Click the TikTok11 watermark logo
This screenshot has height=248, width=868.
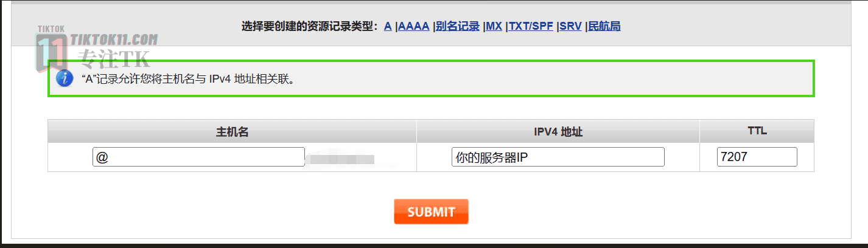click(51, 52)
